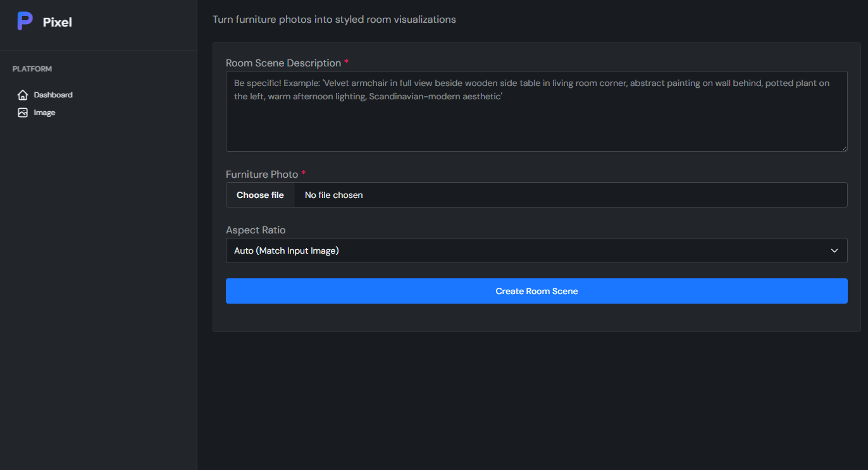This screenshot has height=470, width=868.
Task: Select the Image item under PLATFORM
Action: [45, 112]
